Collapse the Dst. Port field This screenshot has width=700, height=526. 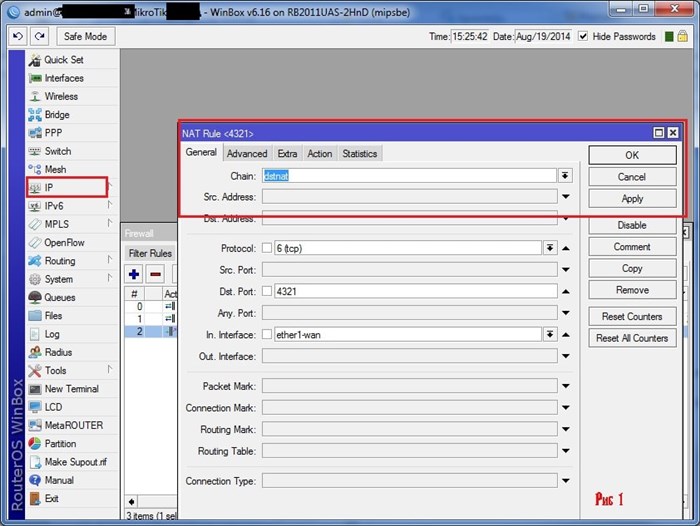click(x=566, y=292)
